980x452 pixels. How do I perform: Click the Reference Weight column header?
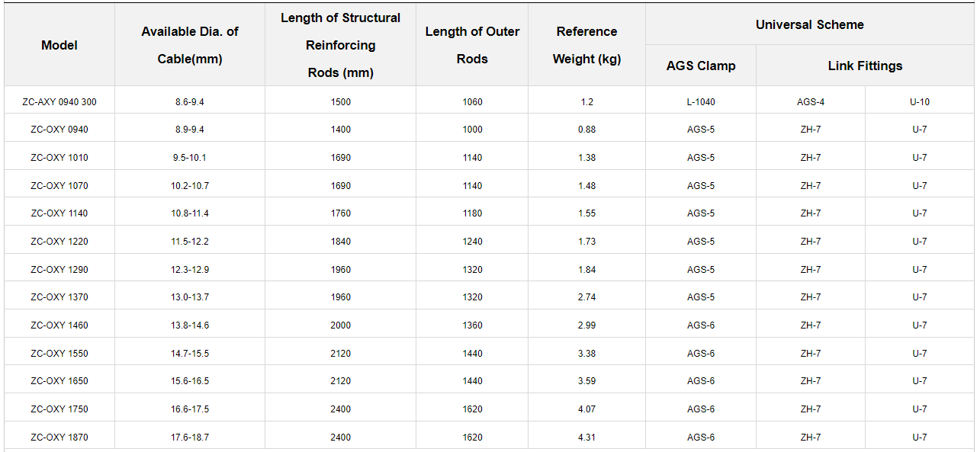(x=586, y=45)
